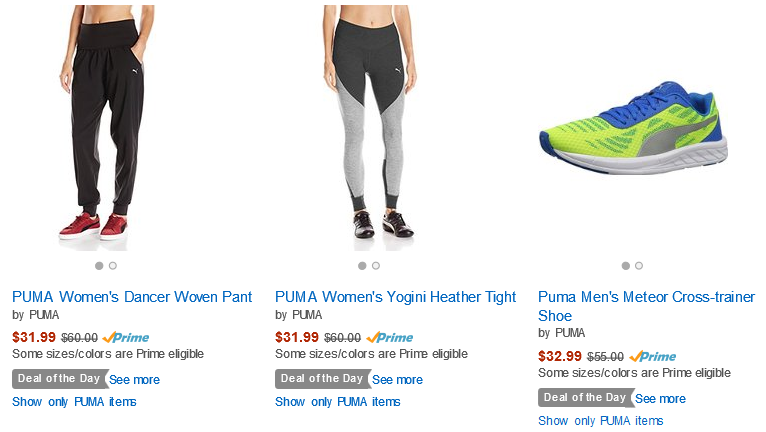The image size is (766, 432).
Task: Click the gray Yogini Heather Tight product image
Action: (369, 128)
